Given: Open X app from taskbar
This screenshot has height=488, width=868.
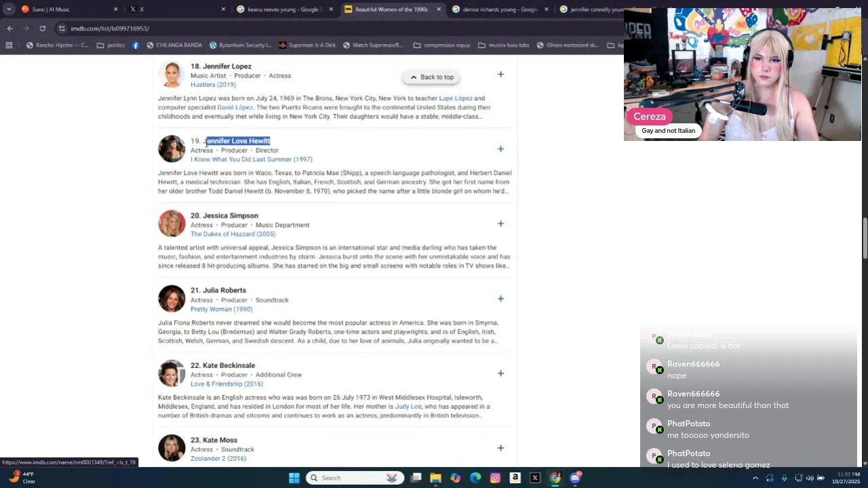Looking at the screenshot, I should click(x=535, y=478).
